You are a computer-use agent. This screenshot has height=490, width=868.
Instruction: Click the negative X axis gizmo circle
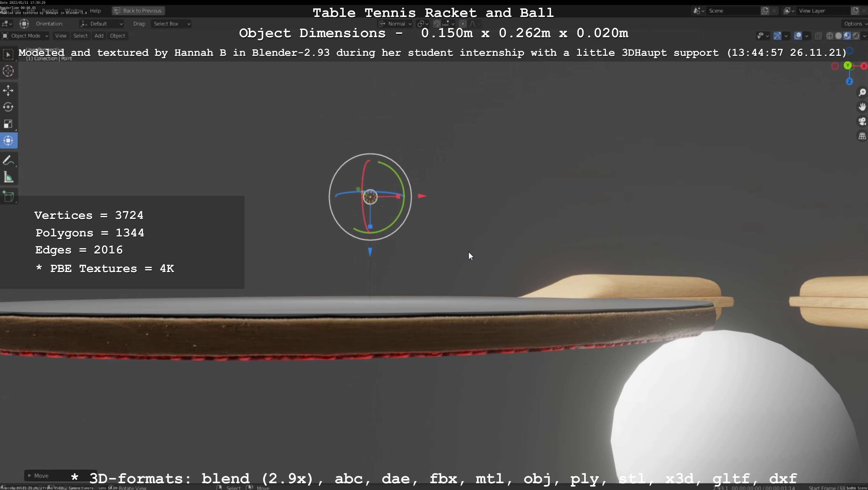click(x=835, y=66)
